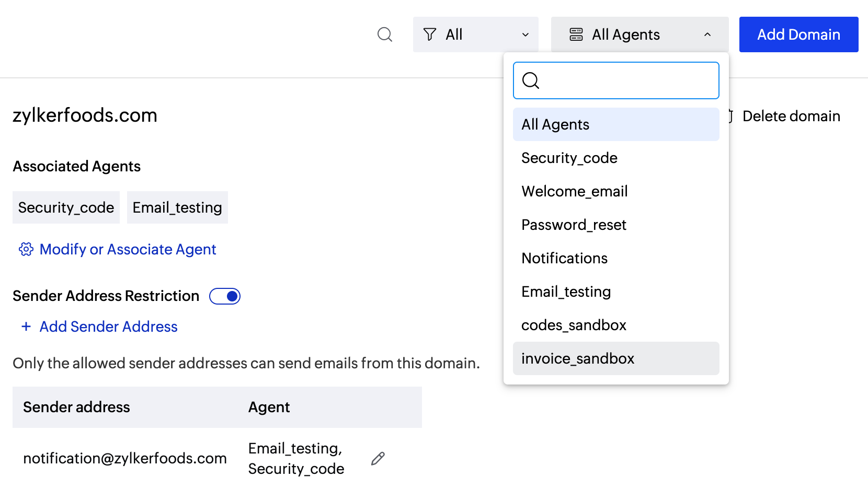Click the agents icon in the All Agents dropdown

(x=576, y=34)
